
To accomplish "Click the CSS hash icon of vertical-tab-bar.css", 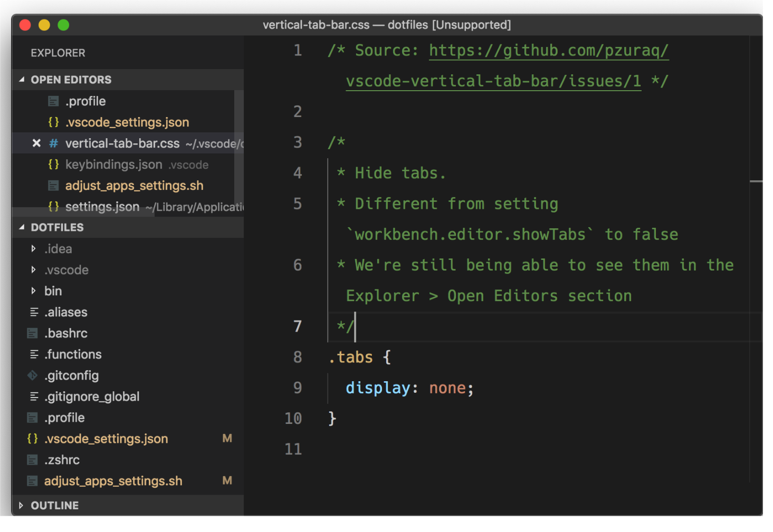I will pos(53,143).
